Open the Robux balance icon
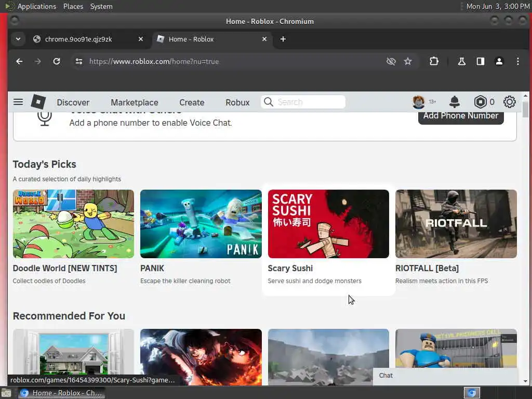The image size is (532, 399). coord(480,102)
